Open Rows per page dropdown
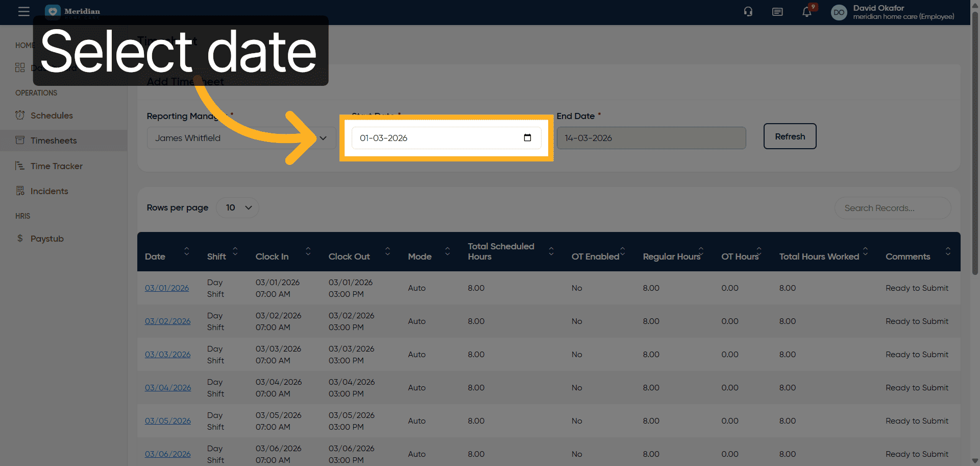 (238, 208)
